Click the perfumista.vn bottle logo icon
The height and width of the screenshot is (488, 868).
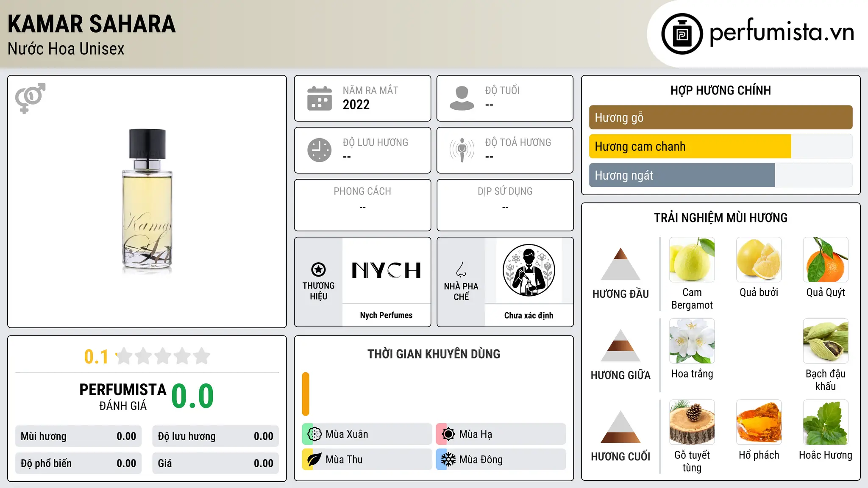(682, 34)
